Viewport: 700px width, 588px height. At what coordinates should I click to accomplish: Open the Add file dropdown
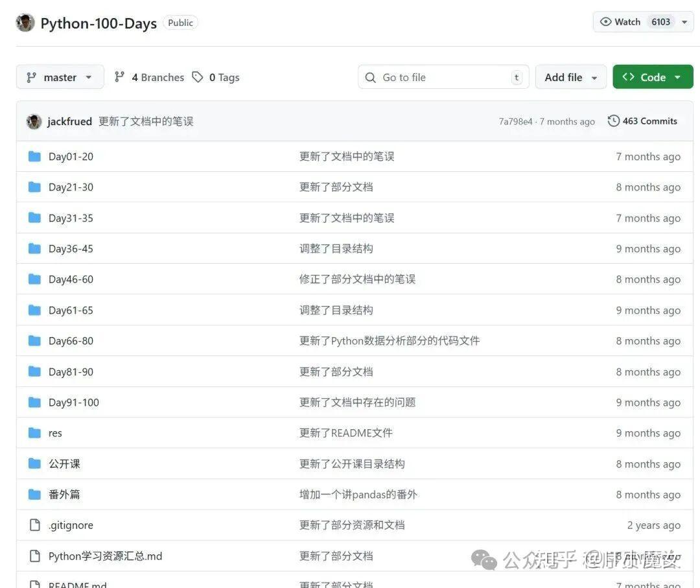[570, 76]
